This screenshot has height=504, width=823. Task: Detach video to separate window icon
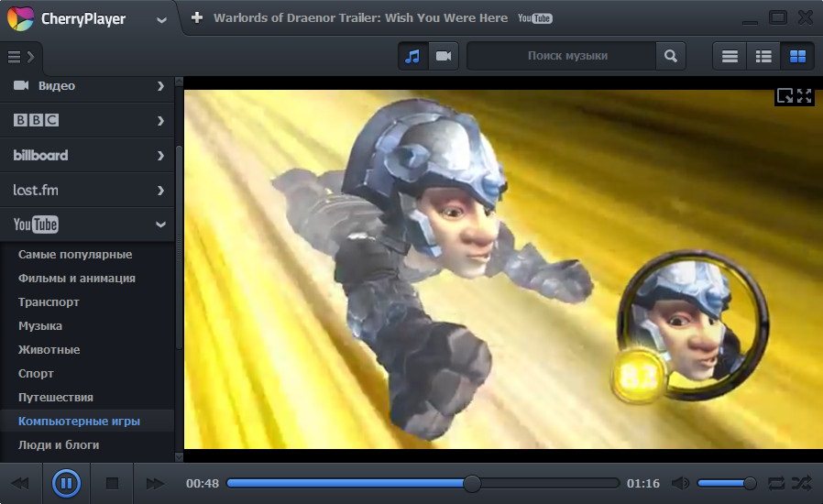coord(785,95)
